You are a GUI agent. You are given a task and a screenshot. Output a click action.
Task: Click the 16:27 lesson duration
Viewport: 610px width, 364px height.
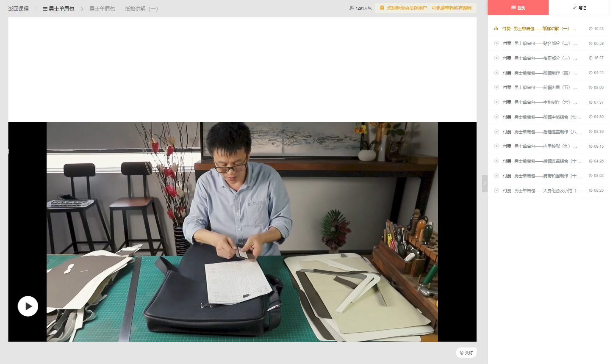pos(596,58)
